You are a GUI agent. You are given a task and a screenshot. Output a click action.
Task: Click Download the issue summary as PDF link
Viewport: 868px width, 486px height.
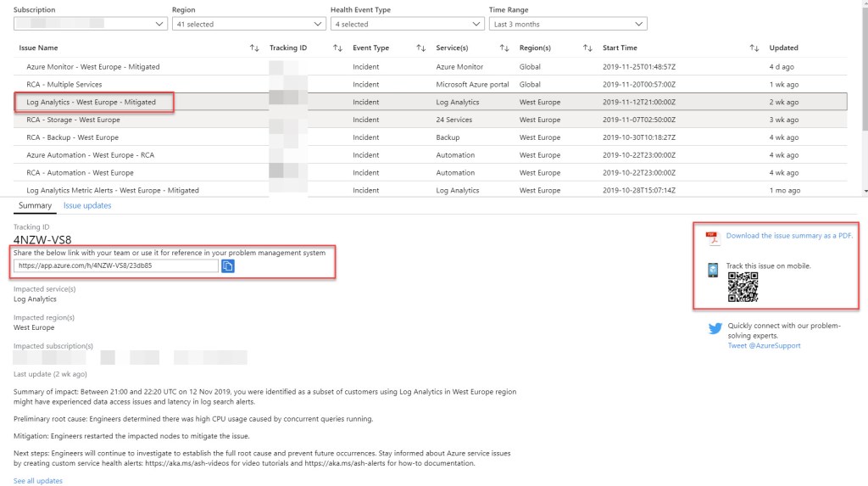pos(789,236)
